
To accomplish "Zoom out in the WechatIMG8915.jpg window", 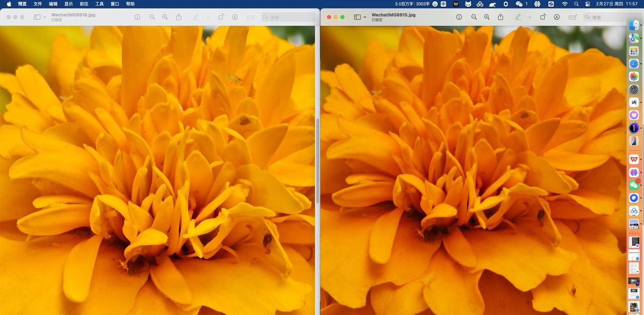I will click(x=473, y=17).
